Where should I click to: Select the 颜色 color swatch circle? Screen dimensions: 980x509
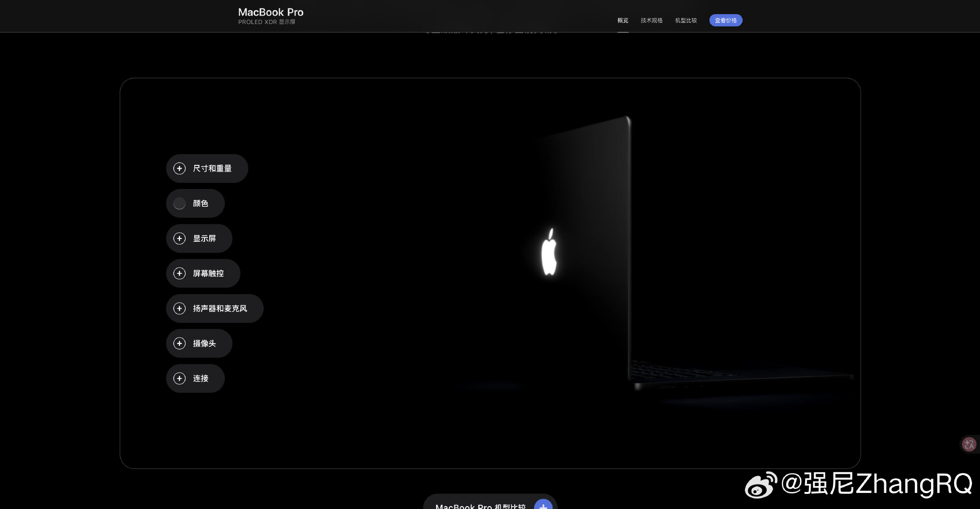click(x=180, y=204)
